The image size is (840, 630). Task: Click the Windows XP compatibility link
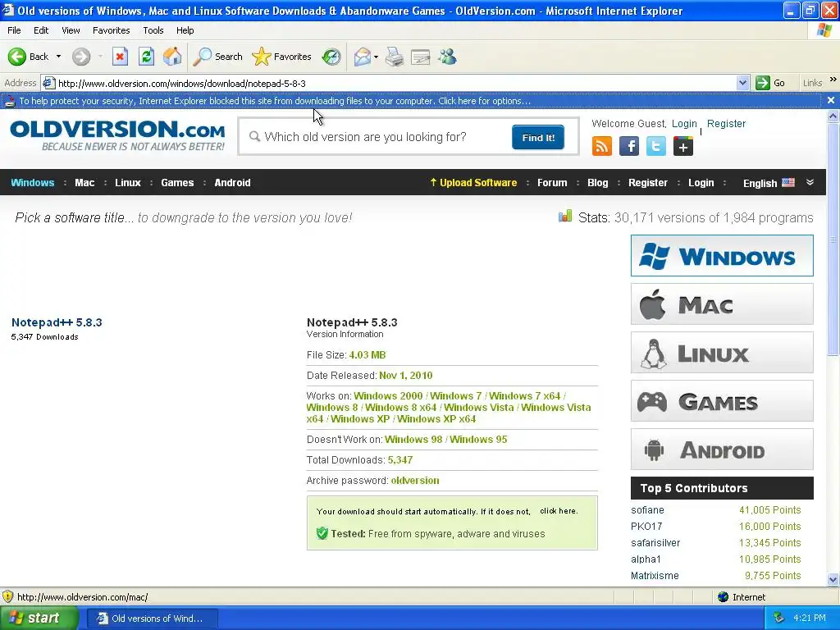(360, 419)
